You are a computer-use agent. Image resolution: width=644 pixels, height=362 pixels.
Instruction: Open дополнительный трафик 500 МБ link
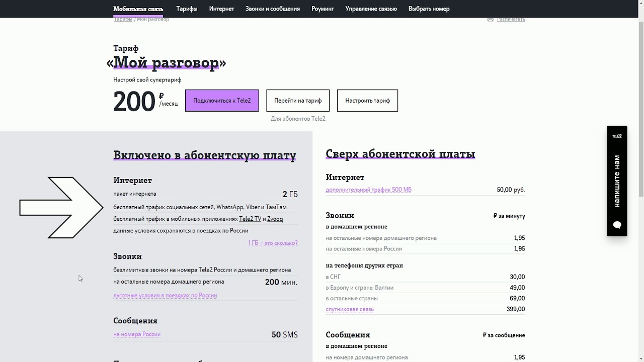tap(368, 190)
